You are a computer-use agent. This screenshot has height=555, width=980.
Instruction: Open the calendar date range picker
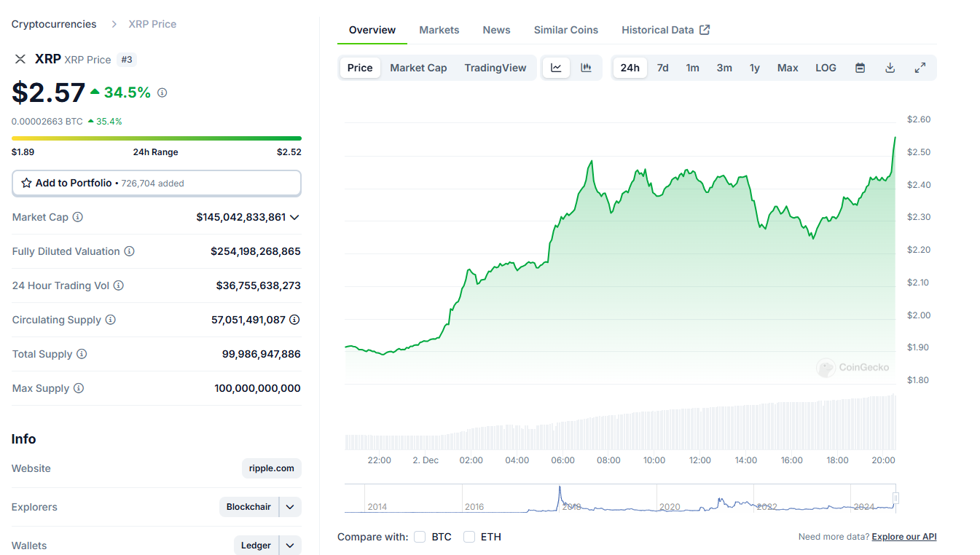click(x=860, y=68)
